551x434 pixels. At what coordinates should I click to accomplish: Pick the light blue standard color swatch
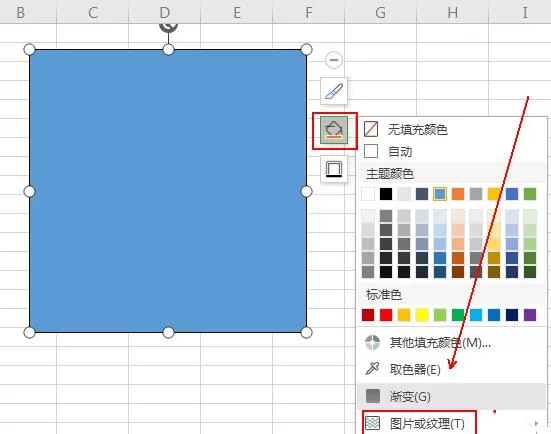pyautogui.click(x=476, y=315)
